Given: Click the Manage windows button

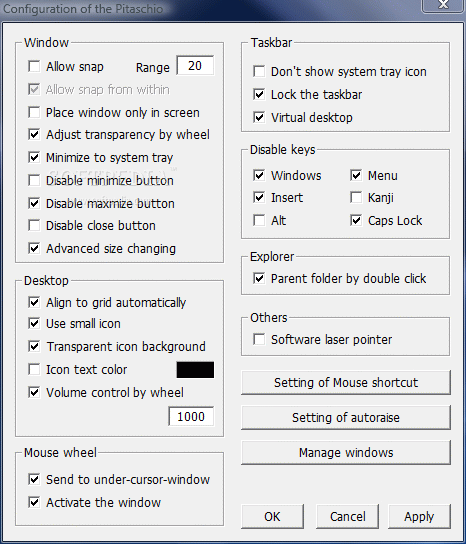Looking at the screenshot, I should click(x=346, y=452).
